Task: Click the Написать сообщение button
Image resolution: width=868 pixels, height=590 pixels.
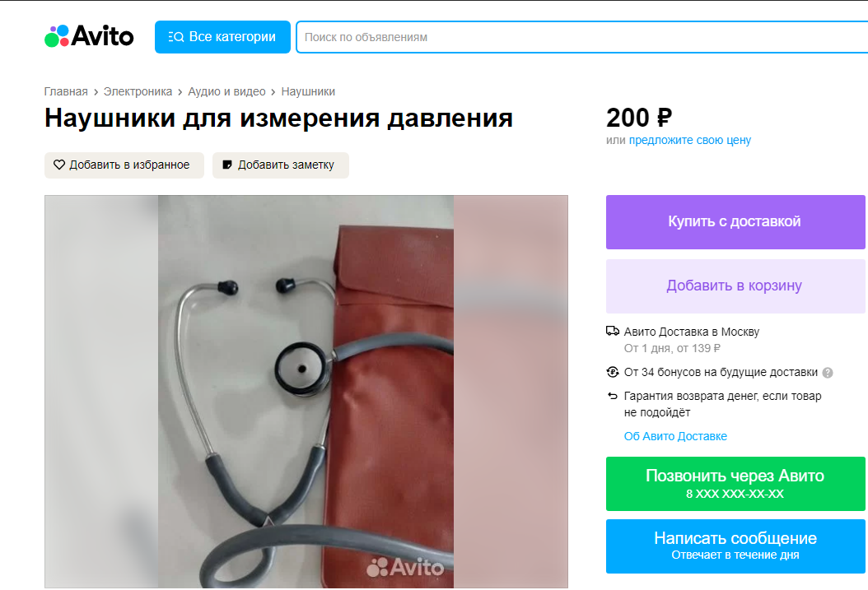Action: point(735,546)
